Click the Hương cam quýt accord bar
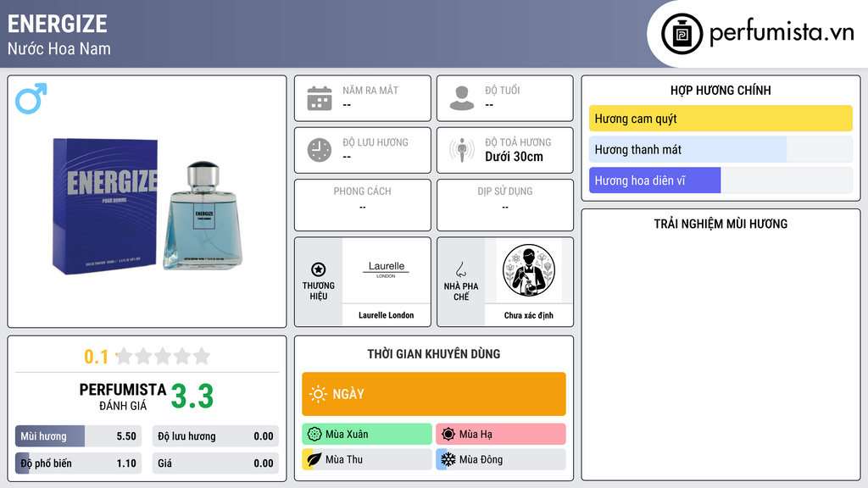The image size is (868, 488). click(x=721, y=119)
